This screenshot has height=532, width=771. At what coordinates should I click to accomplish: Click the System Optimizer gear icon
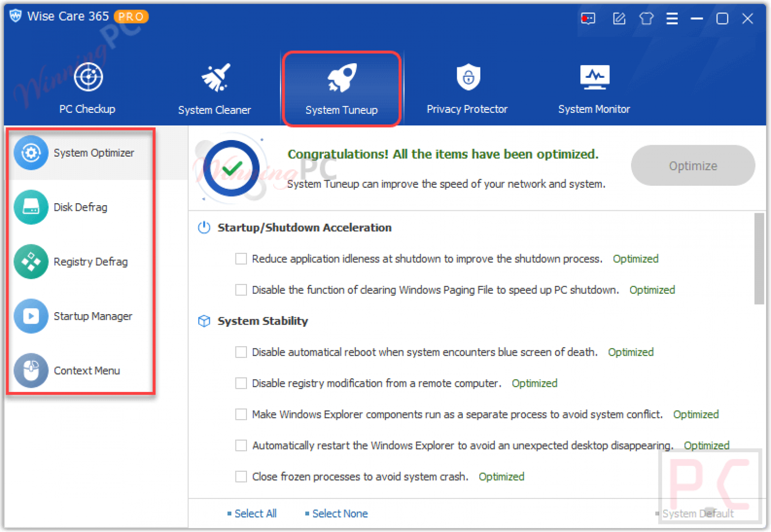(x=31, y=153)
